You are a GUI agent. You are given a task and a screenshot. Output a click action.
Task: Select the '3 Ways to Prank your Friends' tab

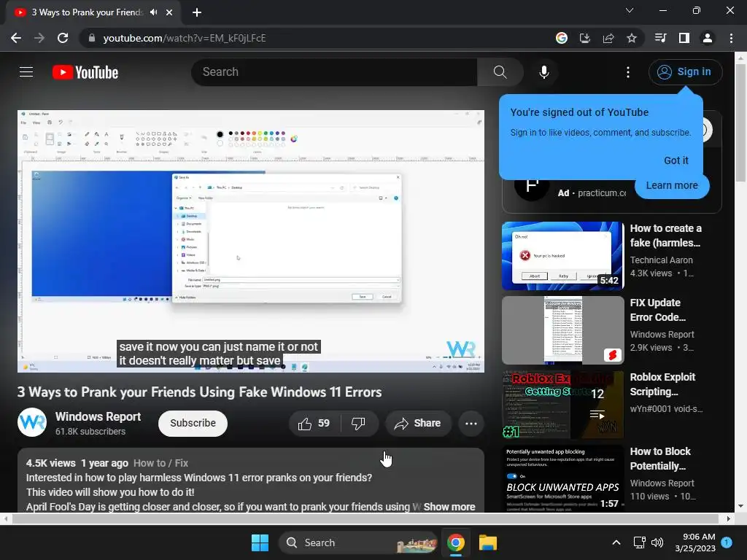tap(88, 12)
